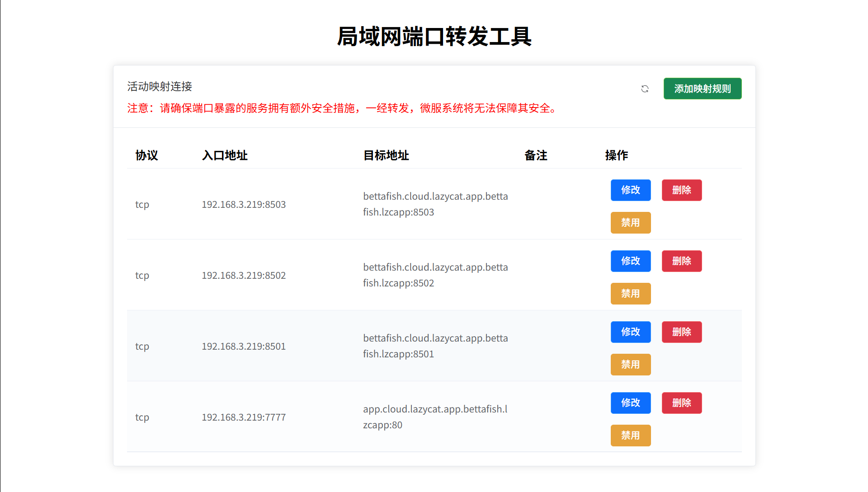Viewport: 868px width, 492px height.
Task: Click the refresh icon beside 添加映射规则
Action: tap(645, 89)
